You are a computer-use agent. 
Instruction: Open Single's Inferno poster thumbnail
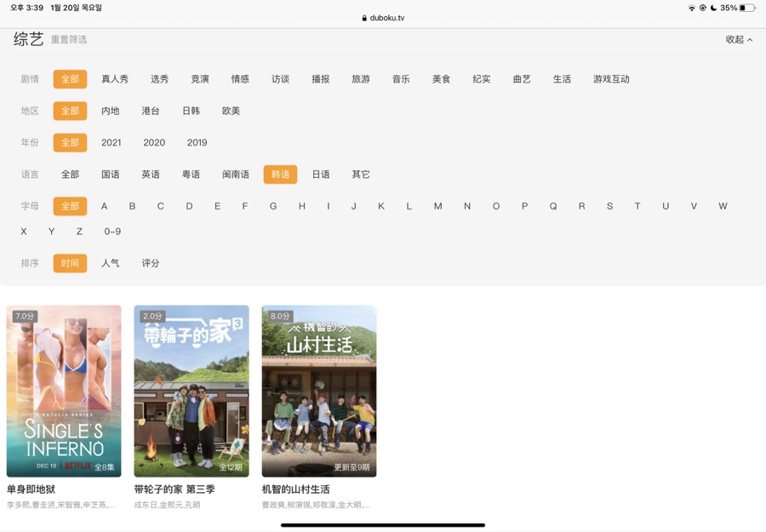pos(64,391)
